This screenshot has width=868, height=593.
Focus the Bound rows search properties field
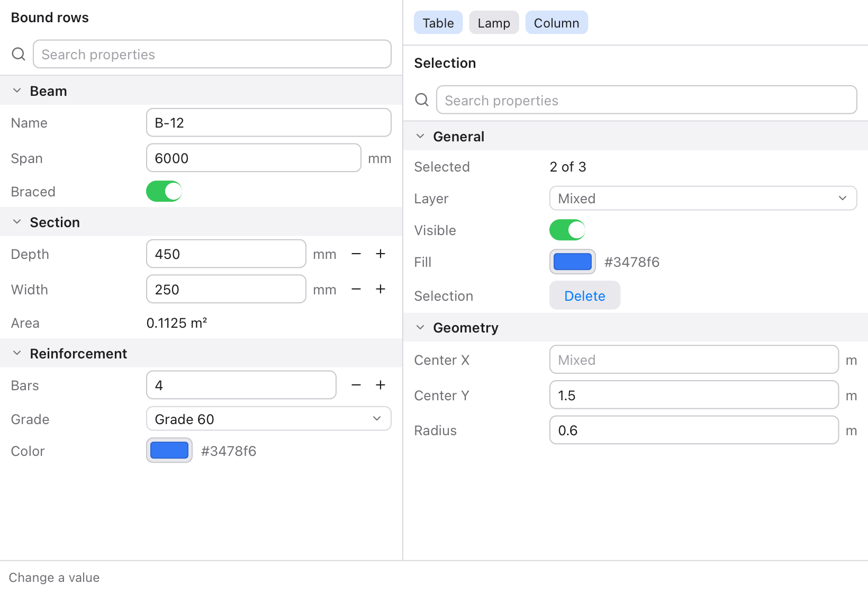point(212,54)
